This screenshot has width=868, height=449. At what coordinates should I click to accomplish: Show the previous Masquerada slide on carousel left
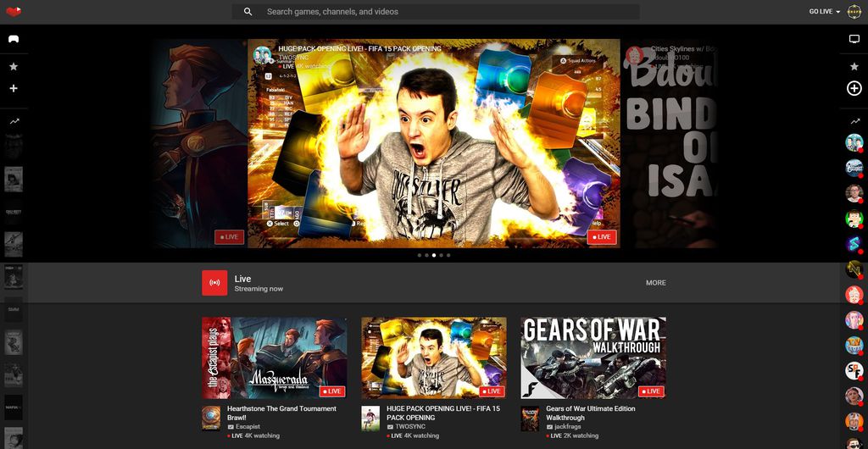click(199, 143)
